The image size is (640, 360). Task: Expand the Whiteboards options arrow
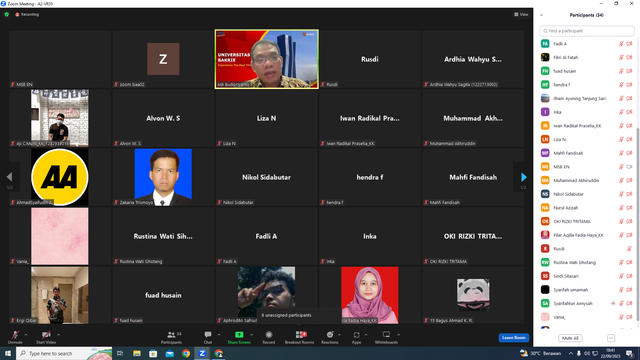coord(398,335)
